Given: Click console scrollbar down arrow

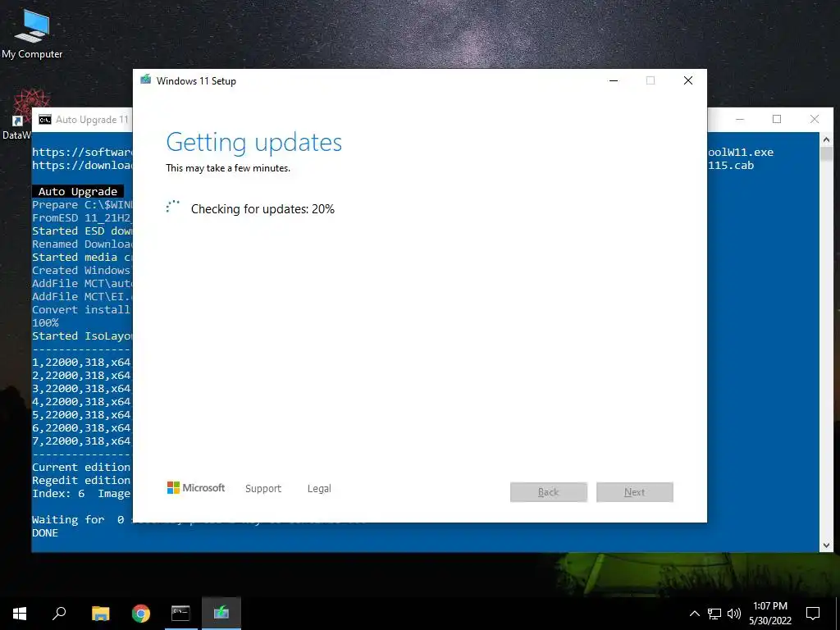Looking at the screenshot, I should [826, 546].
